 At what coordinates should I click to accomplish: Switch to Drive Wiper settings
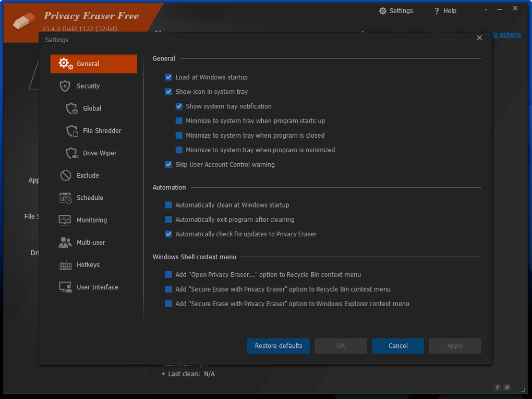(94, 153)
